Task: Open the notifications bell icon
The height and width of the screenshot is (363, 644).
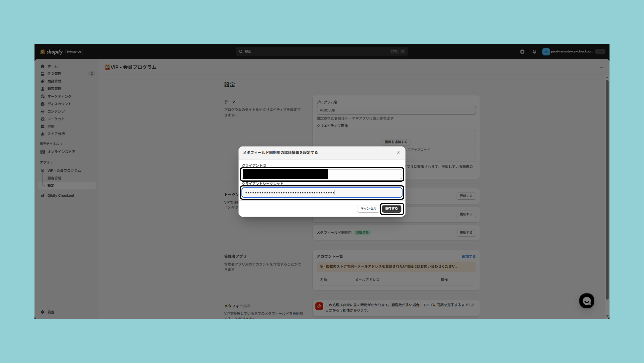Action: (534, 52)
